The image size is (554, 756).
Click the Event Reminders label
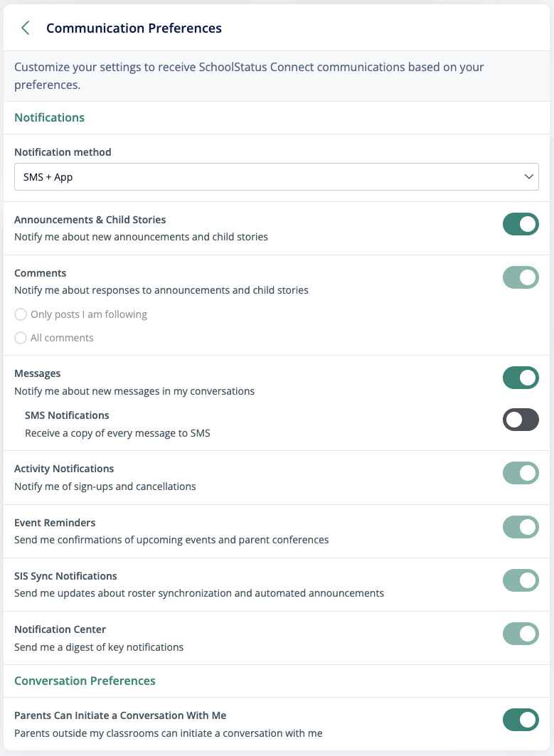55,523
